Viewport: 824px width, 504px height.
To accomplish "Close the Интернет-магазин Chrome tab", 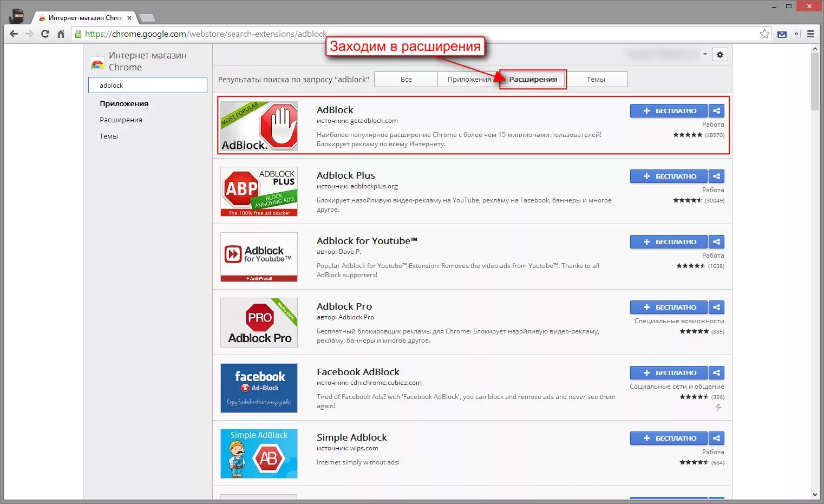I will point(129,18).
